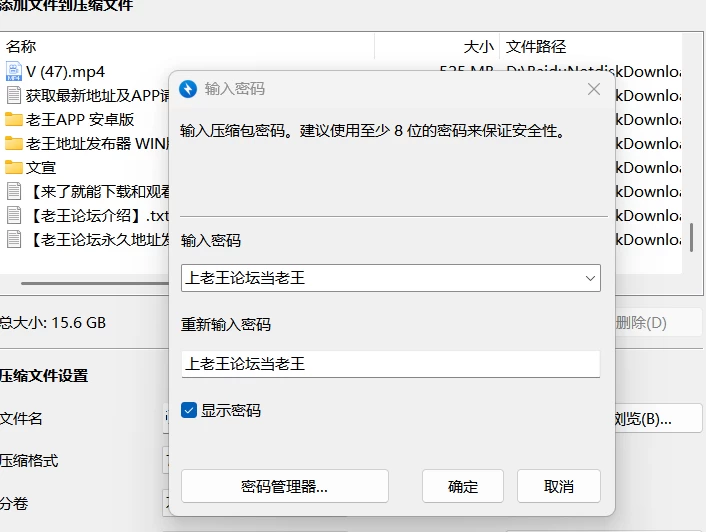Click the 文宣 folder icon
The height and width of the screenshot is (532, 706).
14,167
